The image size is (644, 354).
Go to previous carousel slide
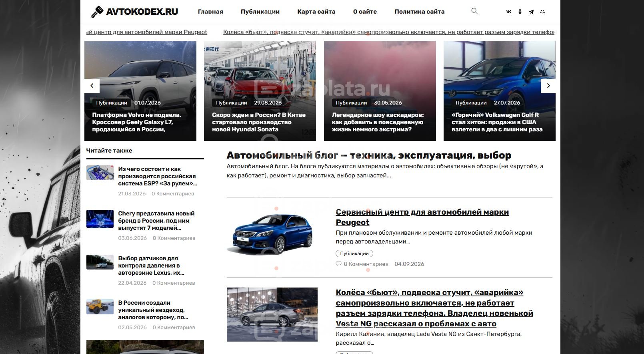click(92, 86)
